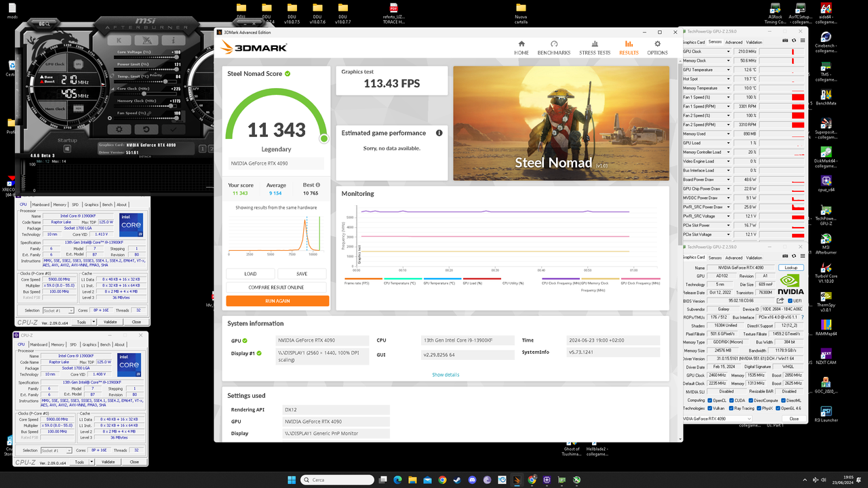Toggle the DirectCompute checkbox in GPU-Z
This screenshot has width=868, height=488.
(x=751, y=401)
